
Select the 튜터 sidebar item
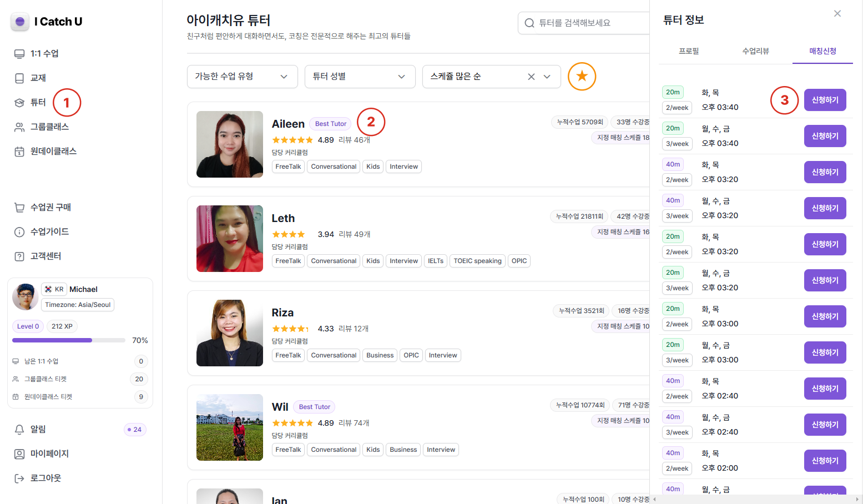coord(31,103)
